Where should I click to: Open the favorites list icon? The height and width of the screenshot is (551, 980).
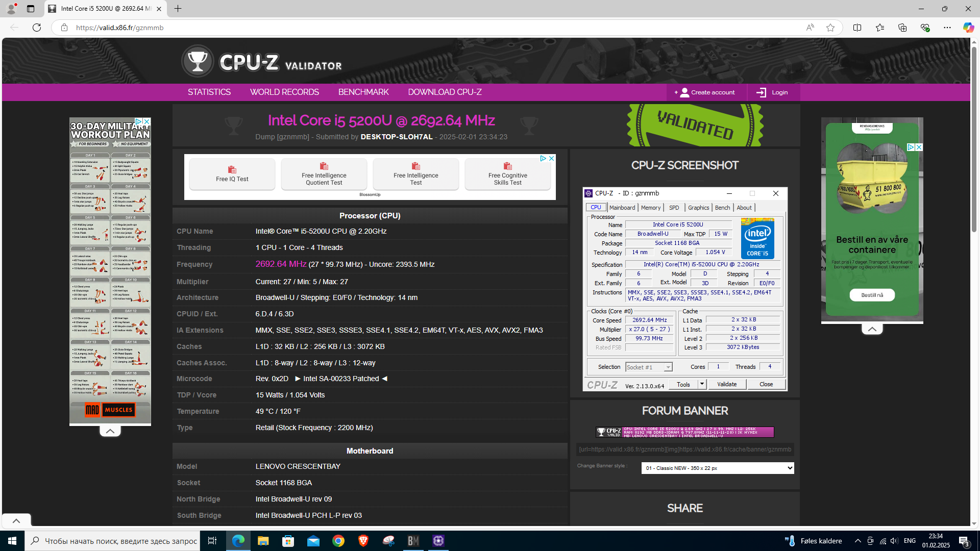[879, 28]
